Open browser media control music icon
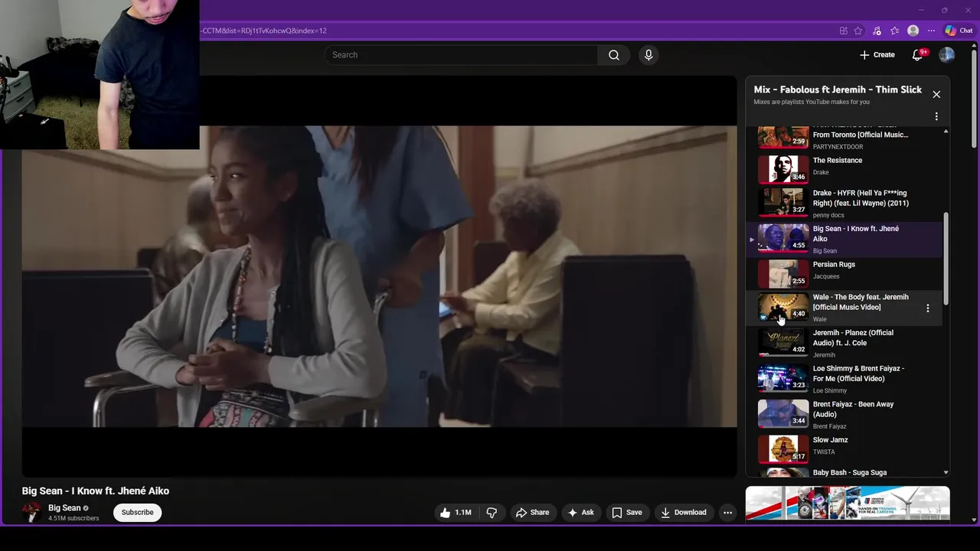The height and width of the screenshot is (551, 980). tap(877, 31)
